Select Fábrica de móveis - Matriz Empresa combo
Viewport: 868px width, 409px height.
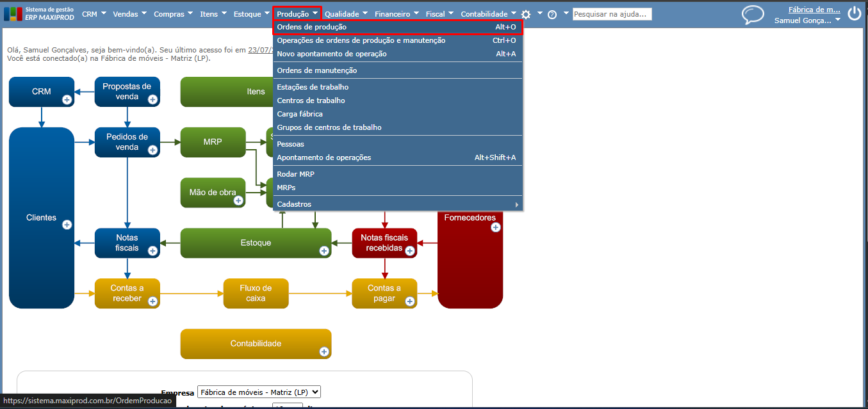[259, 392]
